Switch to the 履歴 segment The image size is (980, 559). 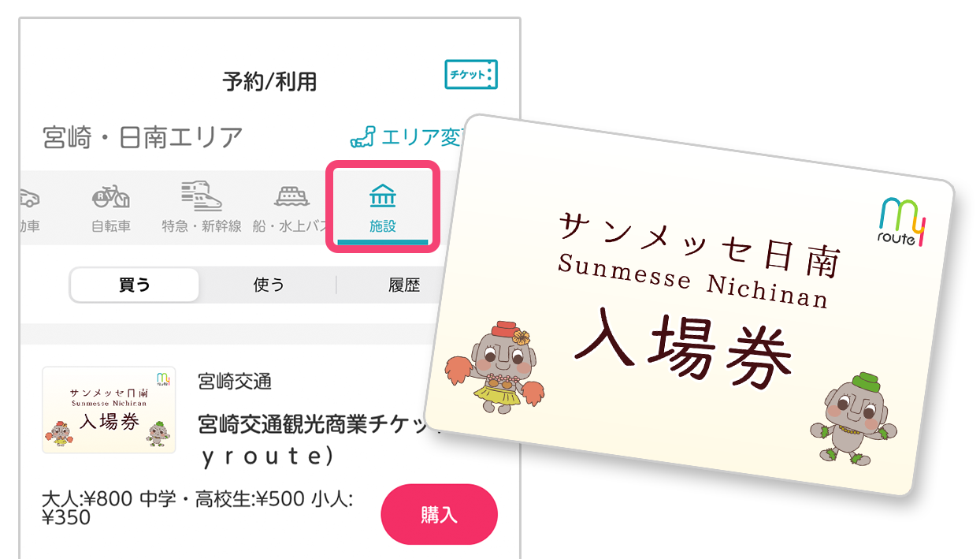point(404,285)
